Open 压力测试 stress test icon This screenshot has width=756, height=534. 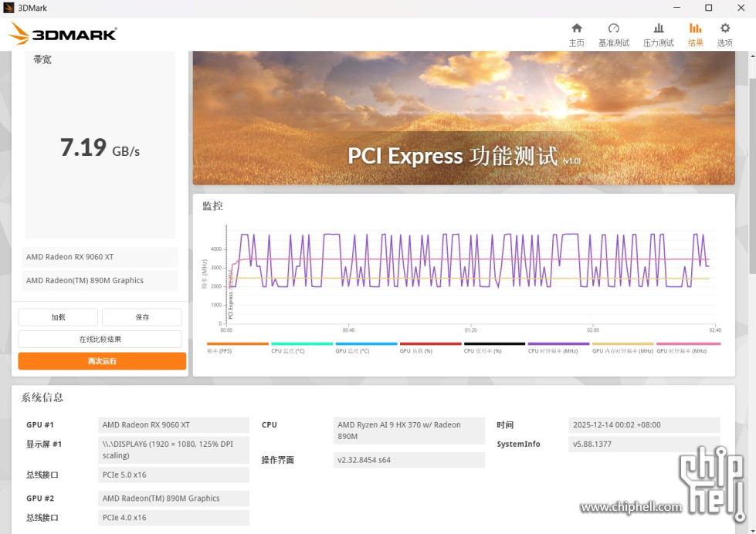click(x=658, y=29)
